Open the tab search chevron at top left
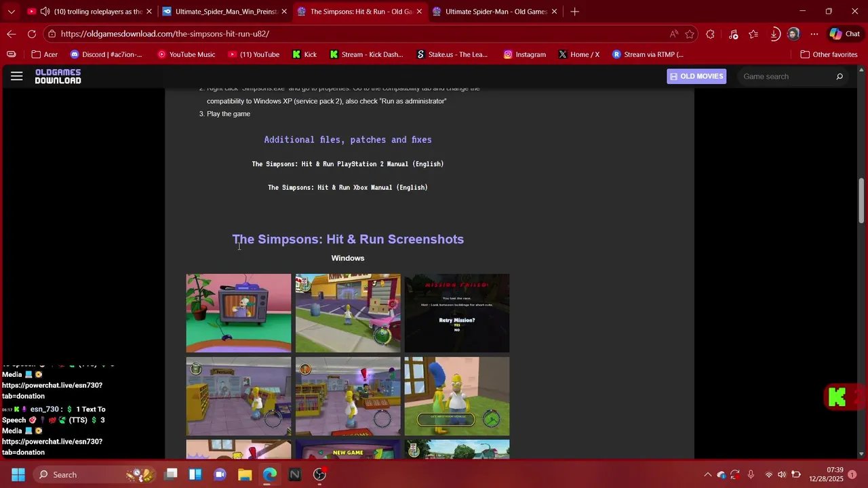868x488 pixels. pos(11,12)
